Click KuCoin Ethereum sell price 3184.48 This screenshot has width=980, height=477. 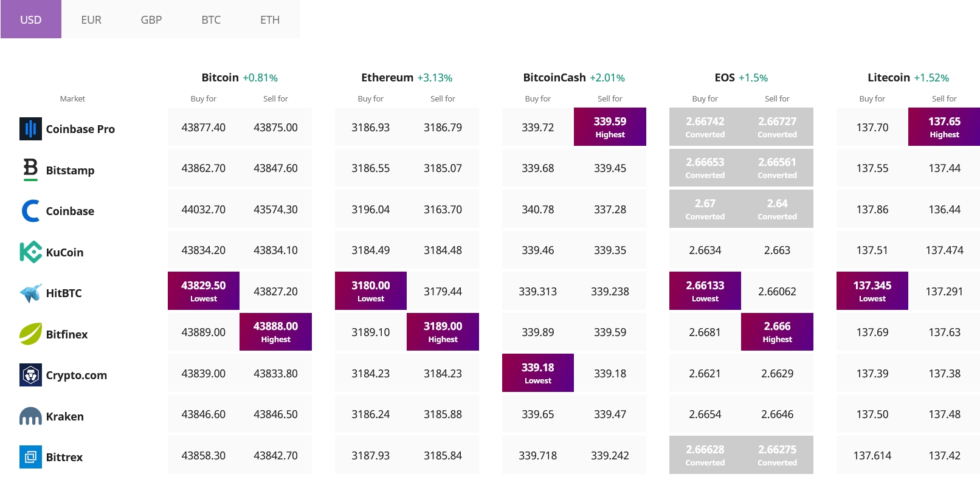point(443,250)
